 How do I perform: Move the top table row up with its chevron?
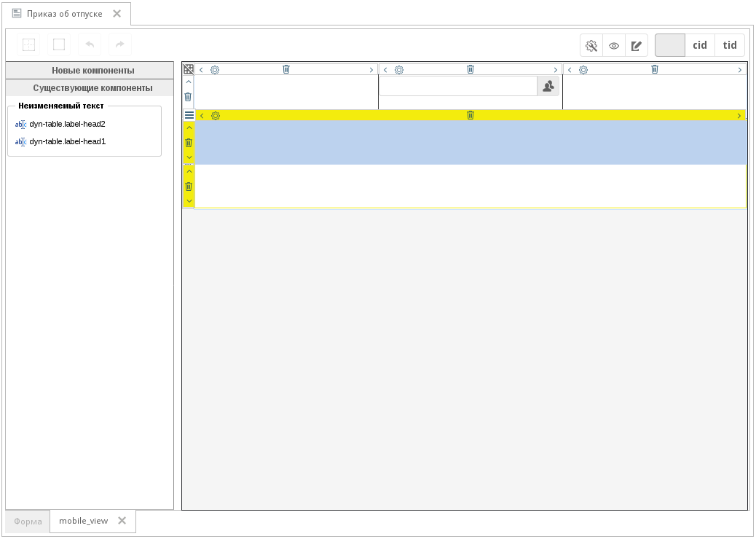(189, 82)
